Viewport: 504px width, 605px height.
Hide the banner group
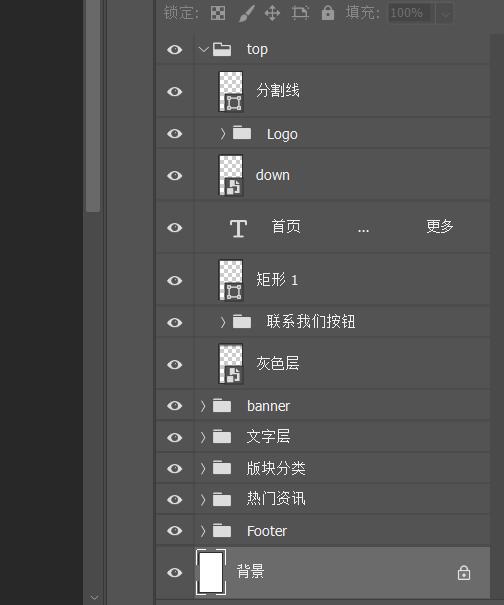174,406
